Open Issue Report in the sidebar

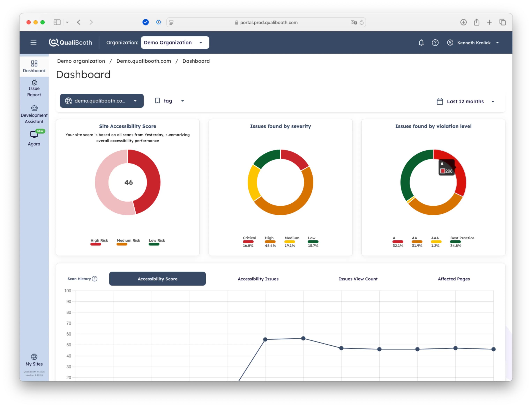[x=34, y=88]
